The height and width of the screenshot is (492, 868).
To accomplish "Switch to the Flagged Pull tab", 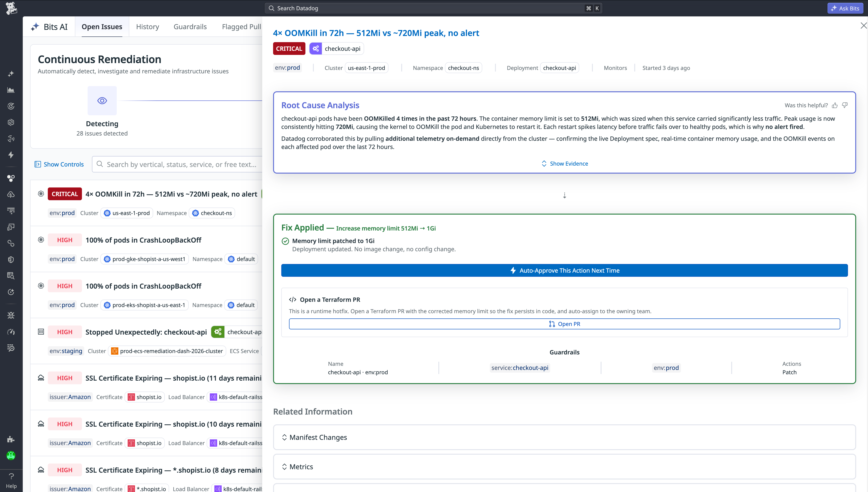I will pyautogui.click(x=241, y=27).
